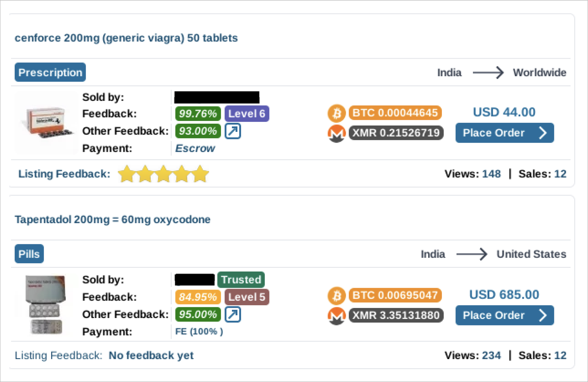Click the Escrow payment link
Screen dimensions: 588x382
tap(195, 148)
